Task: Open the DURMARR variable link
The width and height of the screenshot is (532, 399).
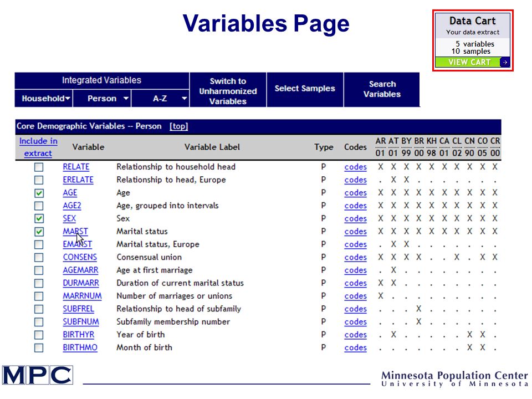Action: pyautogui.click(x=81, y=283)
